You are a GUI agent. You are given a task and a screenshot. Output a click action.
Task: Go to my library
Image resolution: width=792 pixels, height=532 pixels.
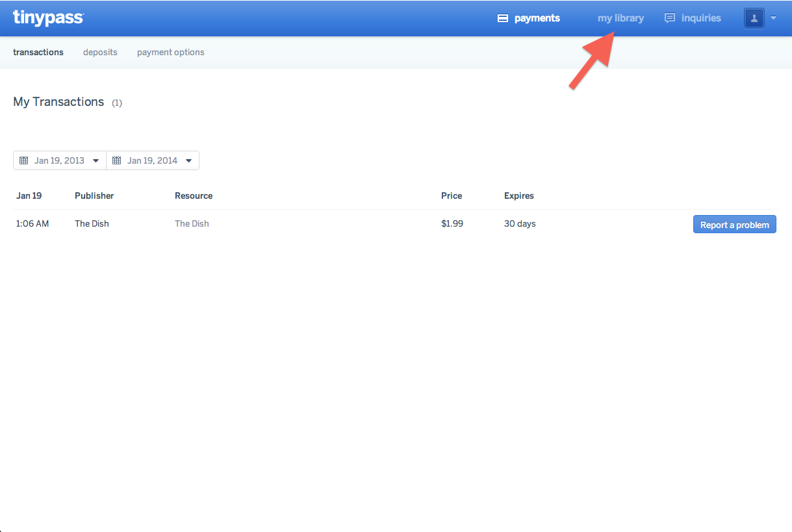tap(620, 18)
